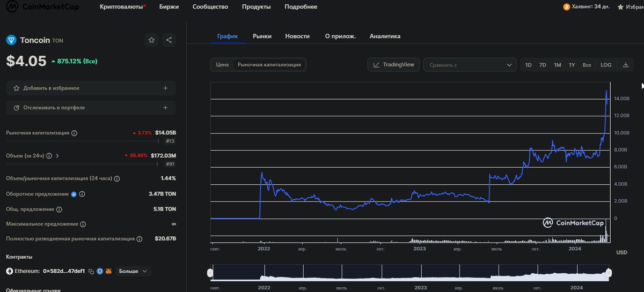The height and width of the screenshot is (292, 644).
Task: Click the $14.05B market cap value
Action: pyautogui.click(x=165, y=133)
